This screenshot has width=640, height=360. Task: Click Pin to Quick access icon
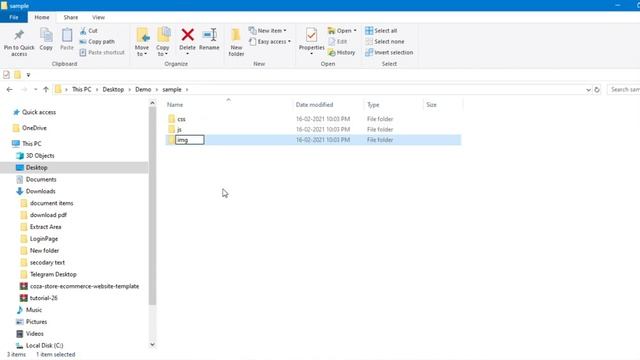pos(19,35)
